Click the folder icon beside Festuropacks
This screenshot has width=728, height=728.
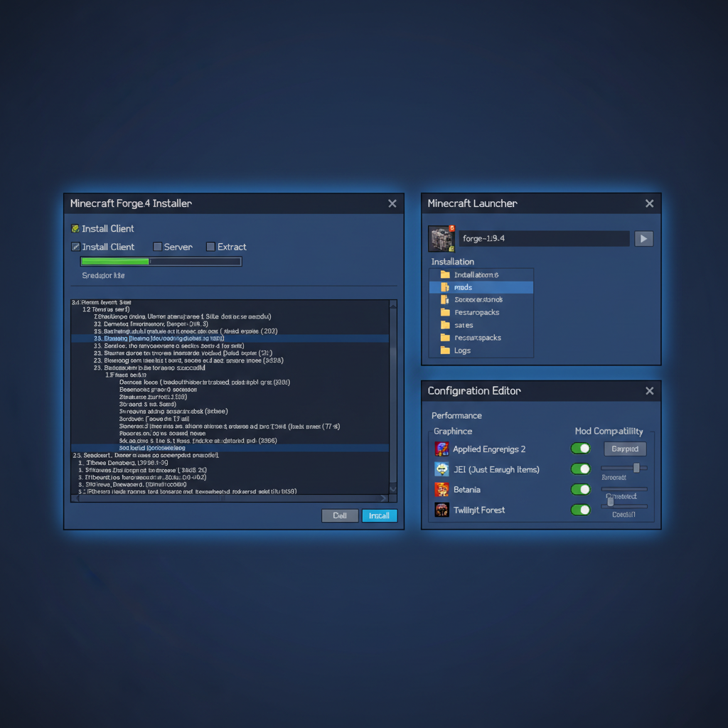pyautogui.click(x=445, y=313)
